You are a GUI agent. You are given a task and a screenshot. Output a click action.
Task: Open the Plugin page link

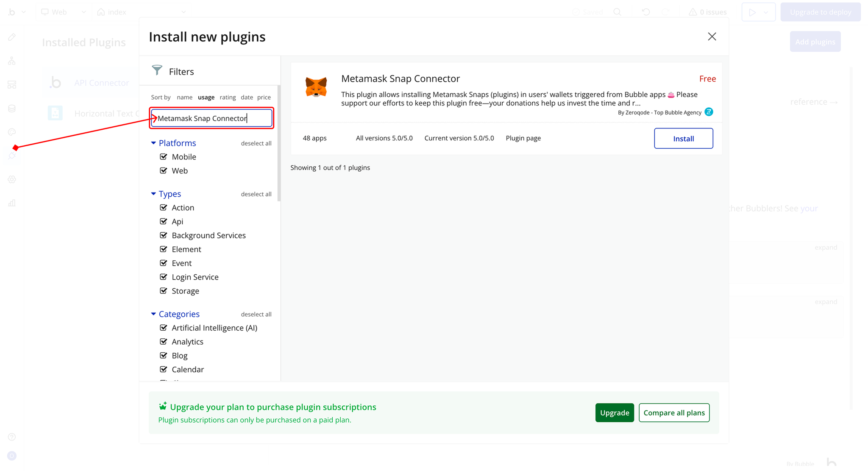coord(523,138)
